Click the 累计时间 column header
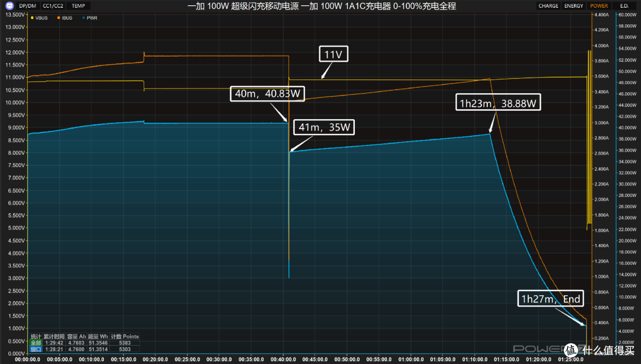Viewport: 641px width, 364px height. 54,337
